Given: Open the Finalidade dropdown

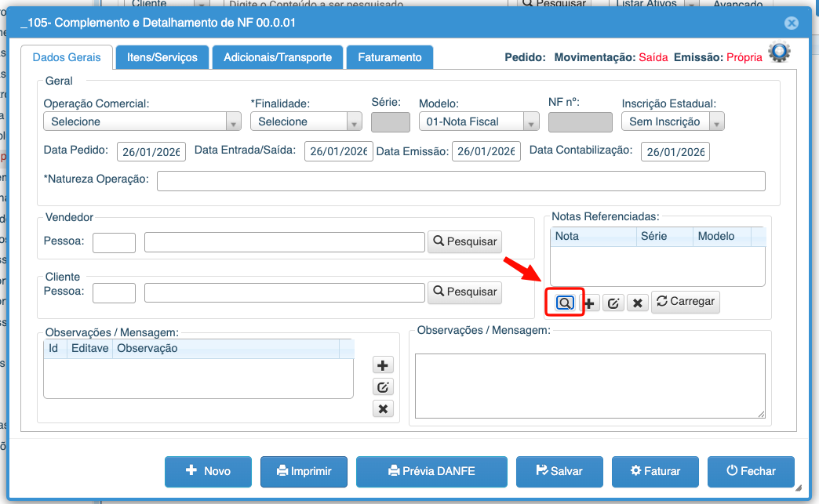Looking at the screenshot, I should click(x=354, y=122).
